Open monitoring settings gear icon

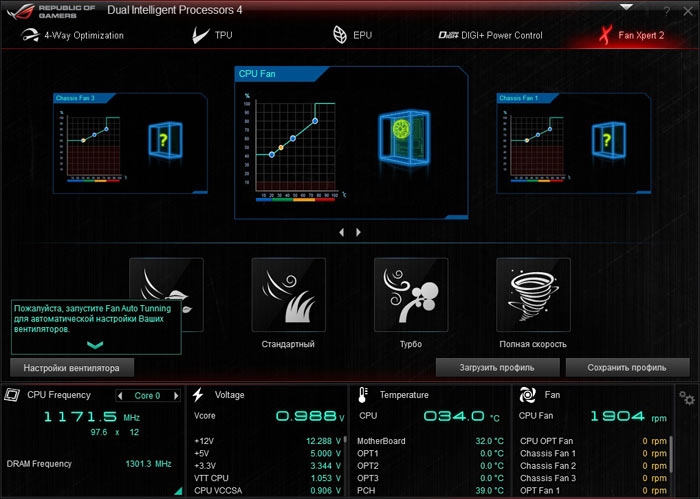click(686, 398)
